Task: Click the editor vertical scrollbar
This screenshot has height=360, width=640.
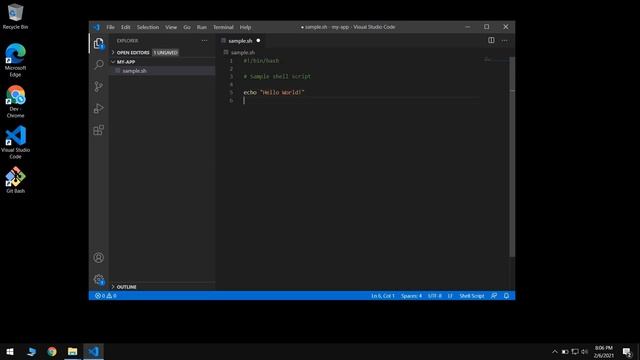Action: [512, 157]
